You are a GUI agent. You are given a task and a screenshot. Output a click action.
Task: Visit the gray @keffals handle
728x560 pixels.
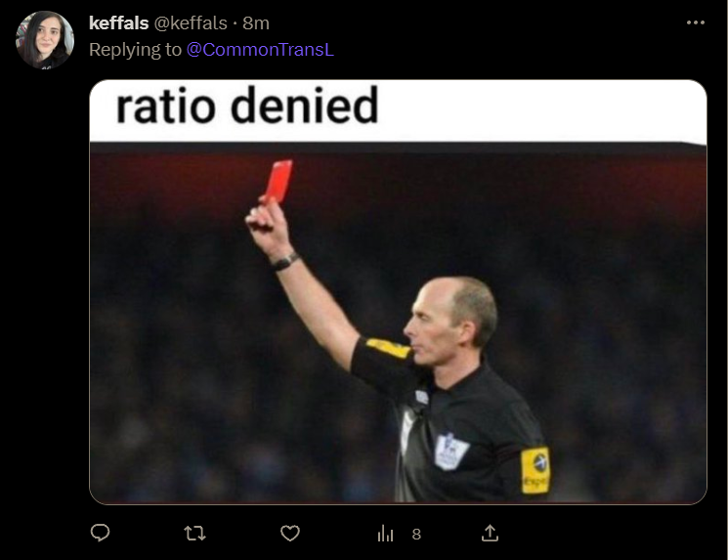coord(191,22)
